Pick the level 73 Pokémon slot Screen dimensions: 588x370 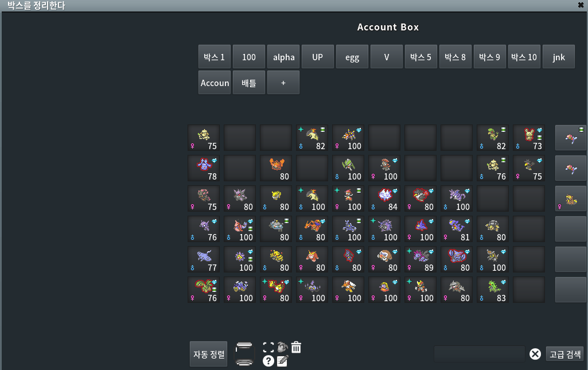[x=529, y=138]
